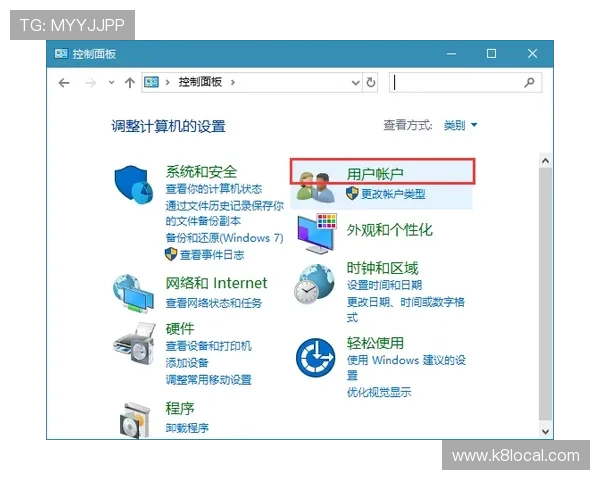
Task: Click 设置时间和日期 link
Action: point(384,285)
